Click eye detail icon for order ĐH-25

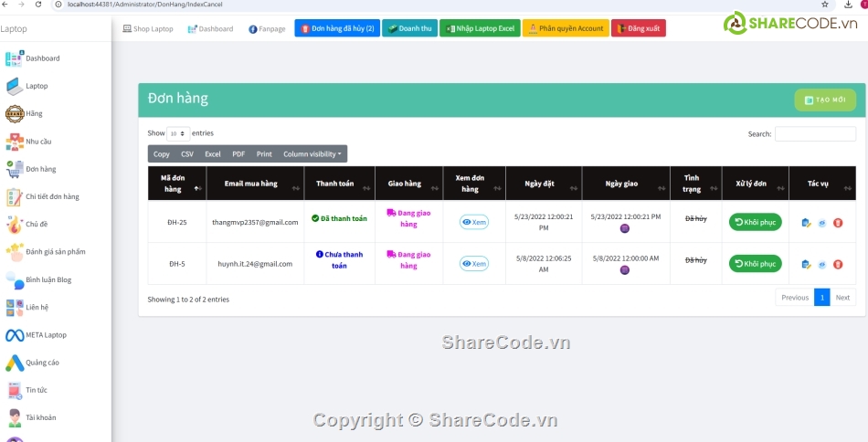click(822, 223)
